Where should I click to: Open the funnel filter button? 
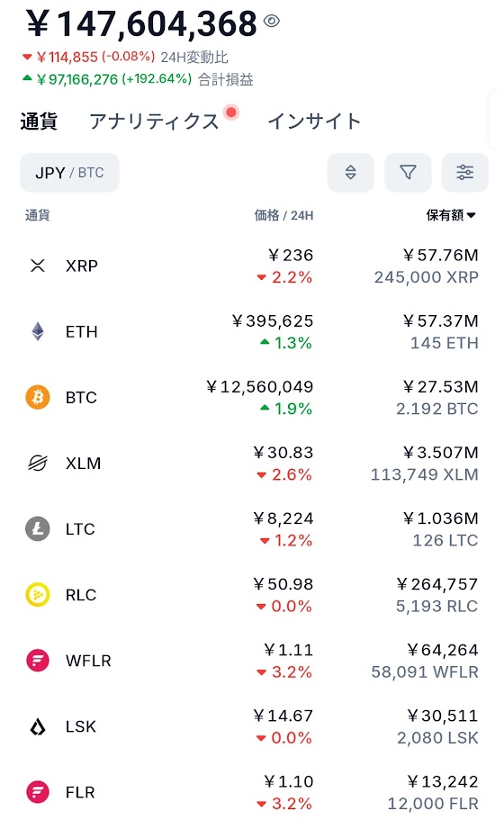pos(408,172)
